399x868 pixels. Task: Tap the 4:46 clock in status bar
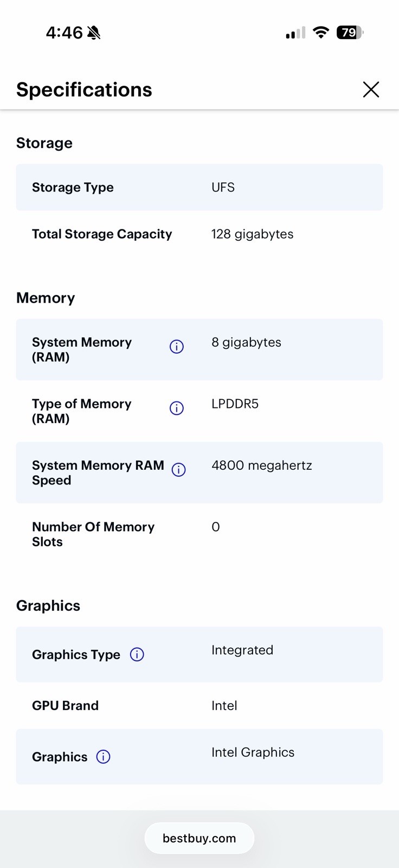[x=64, y=33]
